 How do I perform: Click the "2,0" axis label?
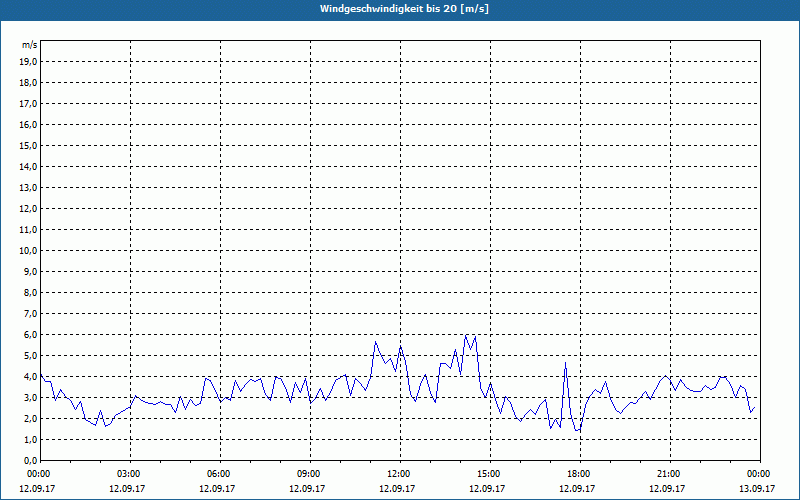pos(30,418)
